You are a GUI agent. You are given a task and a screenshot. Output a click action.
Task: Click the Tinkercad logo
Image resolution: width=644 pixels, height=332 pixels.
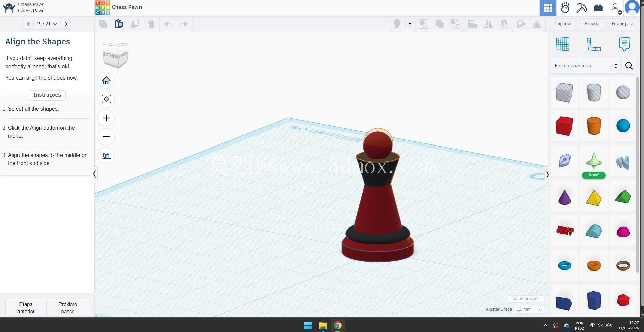coord(103,8)
